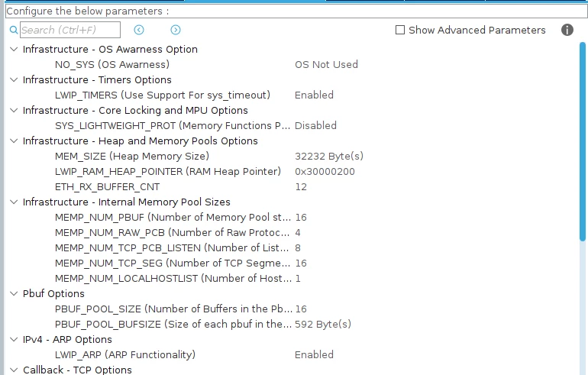Collapse Infrastructure - OS Awarness Option group
The height and width of the screenshot is (375, 588).
click(x=14, y=49)
